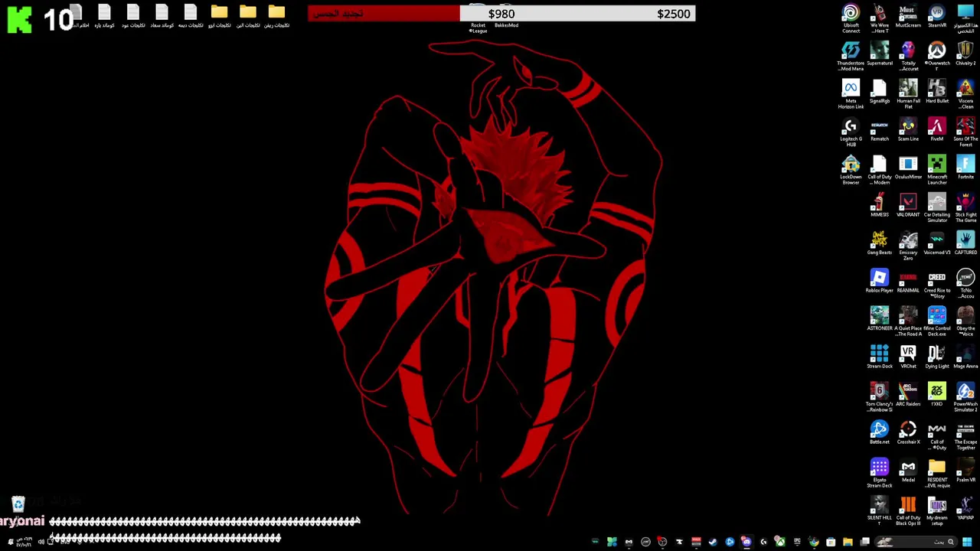
Task: Launch The Escape Together shortcut
Action: coord(965,435)
